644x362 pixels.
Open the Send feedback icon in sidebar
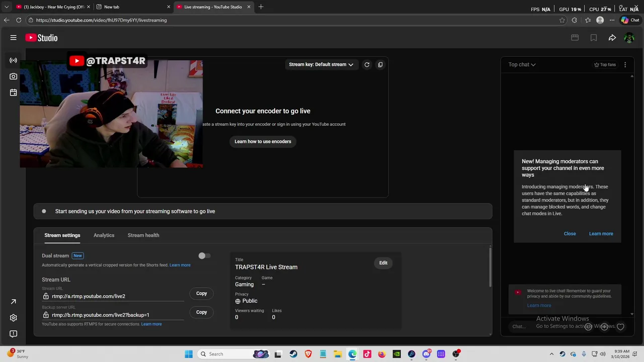[14, 334]
